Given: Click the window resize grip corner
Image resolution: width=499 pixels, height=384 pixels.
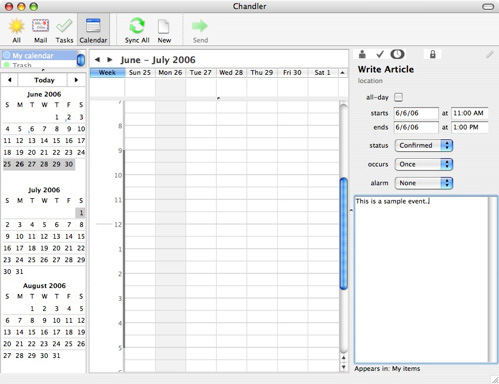Looking at the screenshot, I should click(494, 379).
